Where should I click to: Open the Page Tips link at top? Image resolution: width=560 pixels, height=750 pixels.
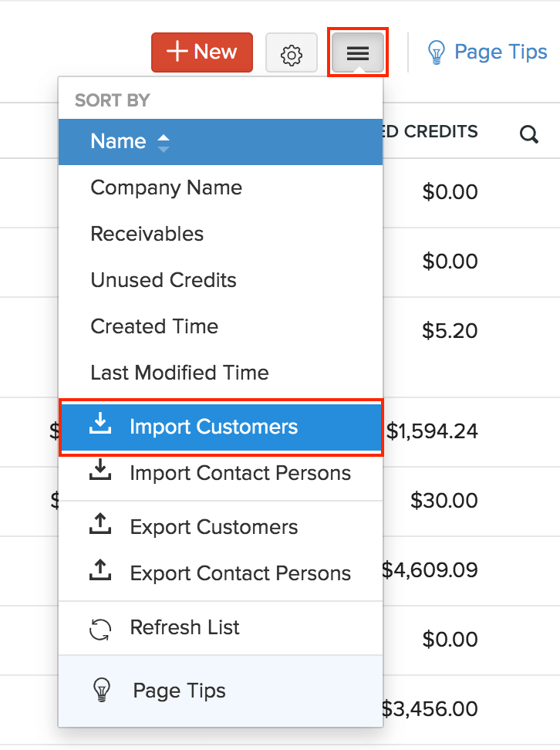501,52
